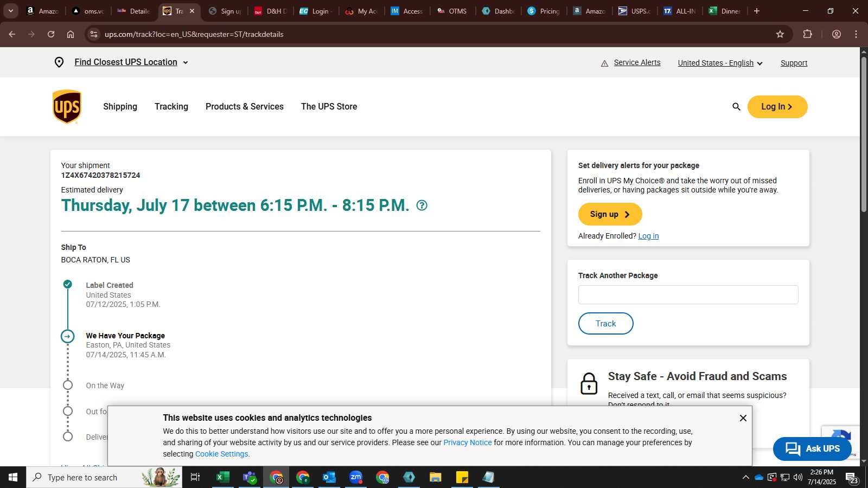Click the Track button
The height and width of the screenshot is (488, 868).
606,324
